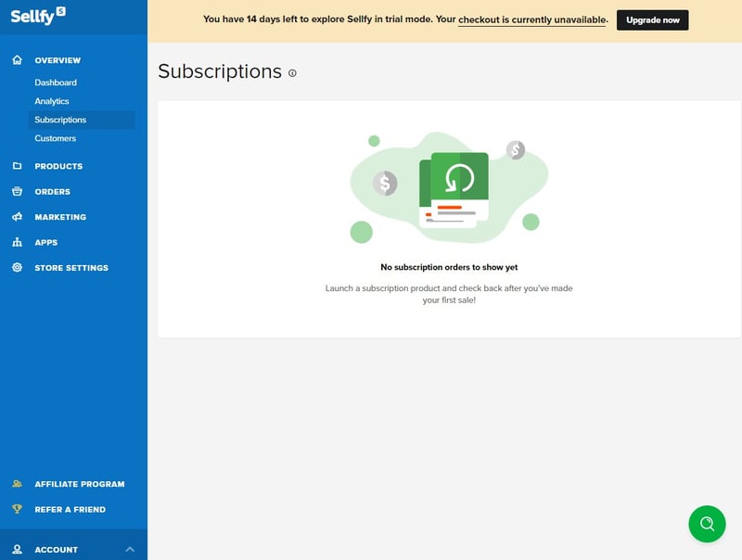Screen dimensions: 742x560
Task: Follow the checkout is currently unavailable link
Action: [x=531, y=19]
